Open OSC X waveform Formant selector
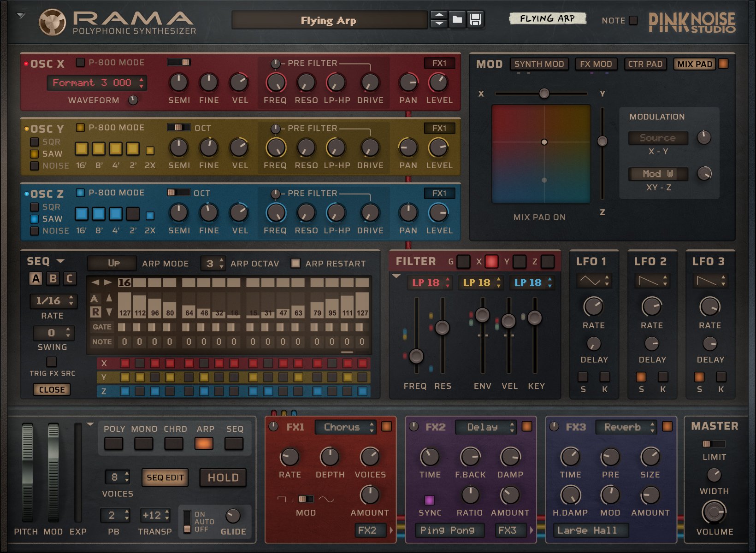The image size is (756, 553). point(97,83)
